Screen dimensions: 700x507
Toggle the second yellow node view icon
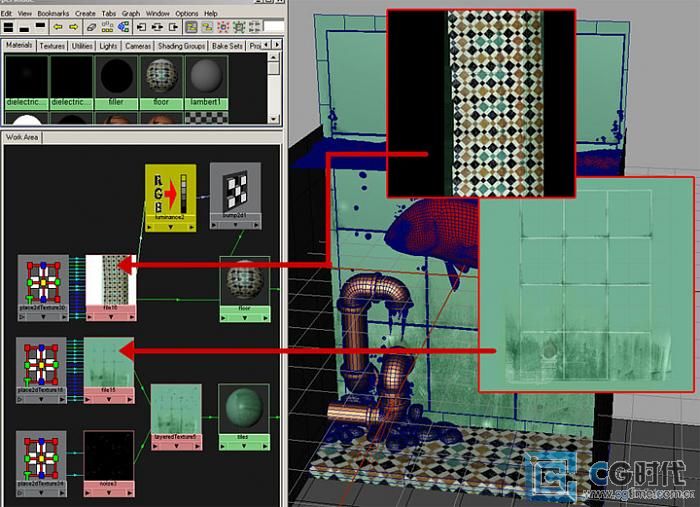pyautogui.click(x=207, y=27)
